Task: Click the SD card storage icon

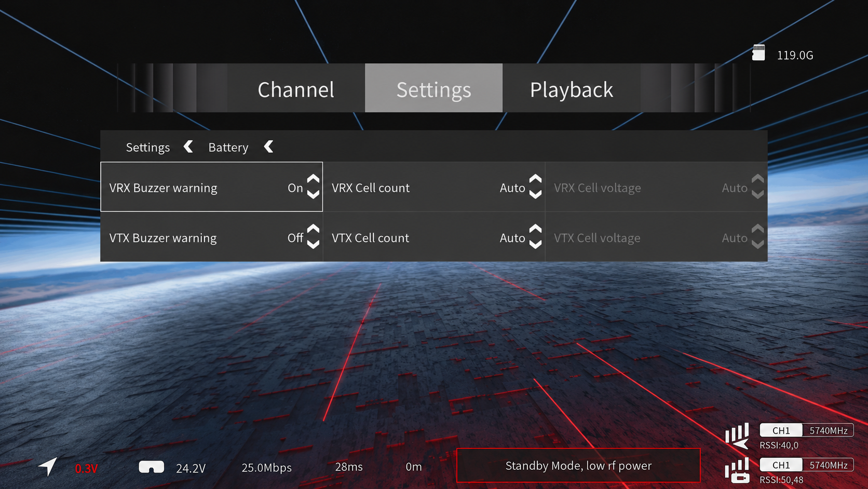Action: click(758, 53)
